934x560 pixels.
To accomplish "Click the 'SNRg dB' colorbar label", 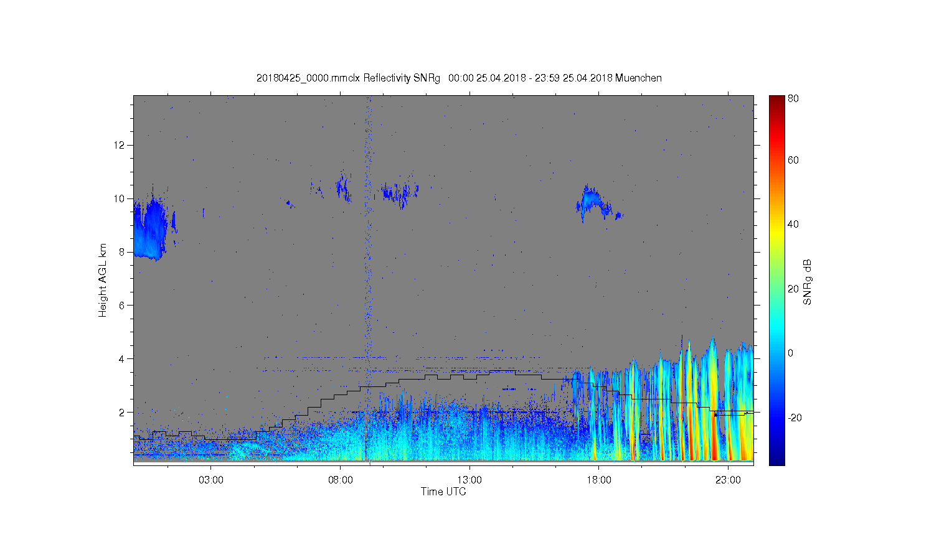I will click(807, 282).
